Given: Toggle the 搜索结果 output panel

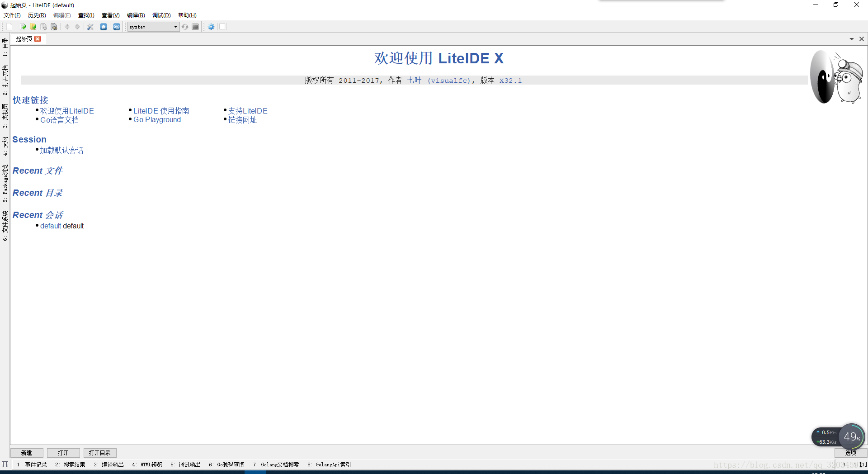Looking at the screenshot, I should click(x=70, y=465).
